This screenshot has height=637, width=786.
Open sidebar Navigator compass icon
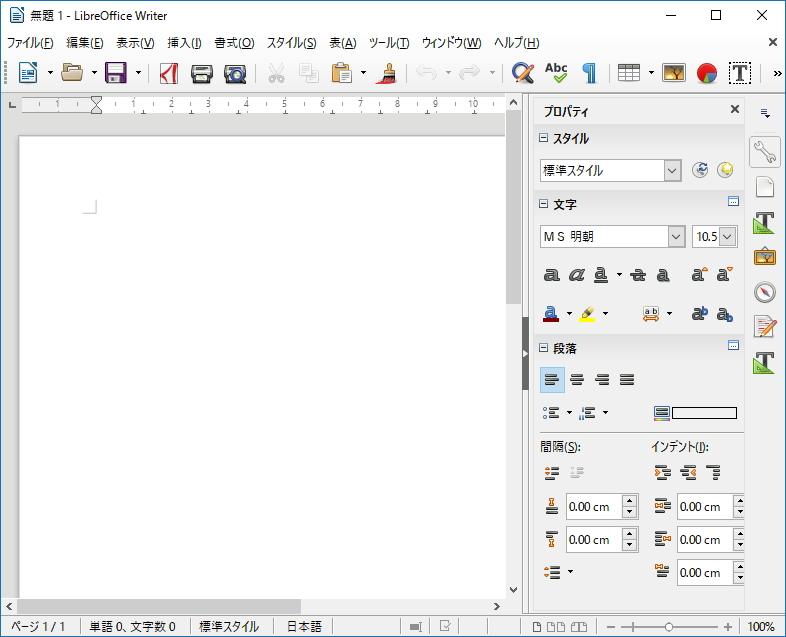(765, 292)
